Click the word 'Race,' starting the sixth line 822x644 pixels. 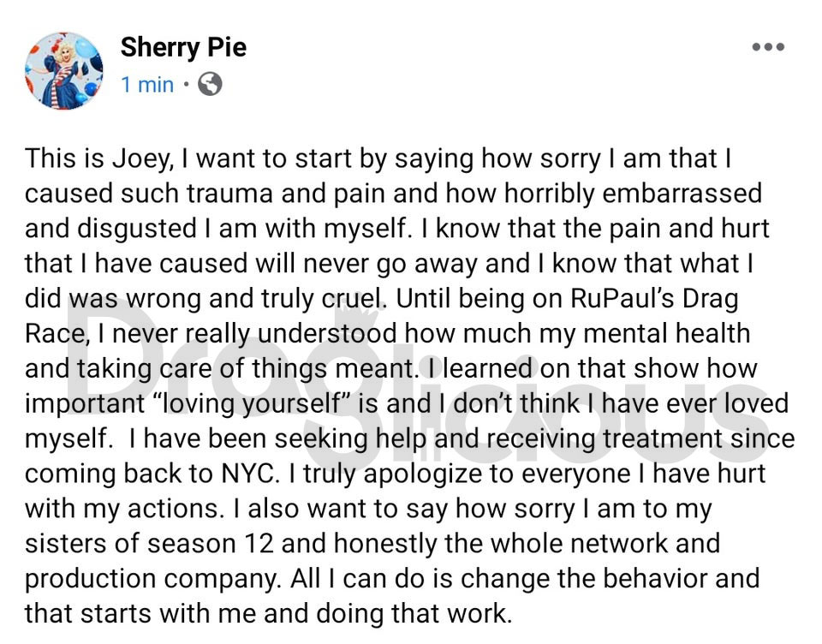57,334
